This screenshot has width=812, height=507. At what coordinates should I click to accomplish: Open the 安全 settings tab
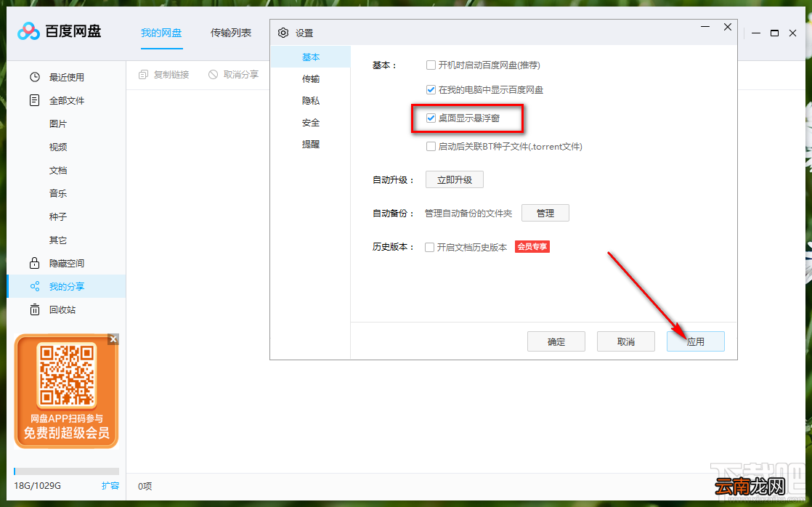(x=311, y=123)
